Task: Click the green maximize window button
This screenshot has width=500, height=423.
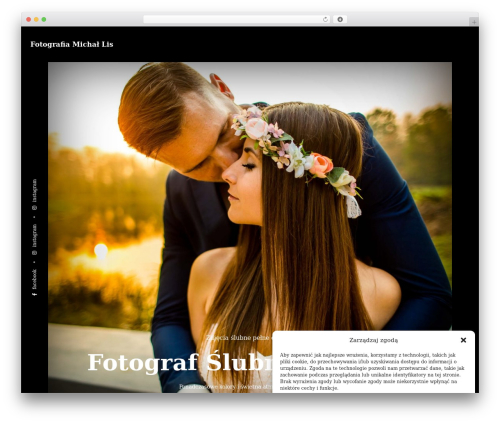Action: coord(44,19)
